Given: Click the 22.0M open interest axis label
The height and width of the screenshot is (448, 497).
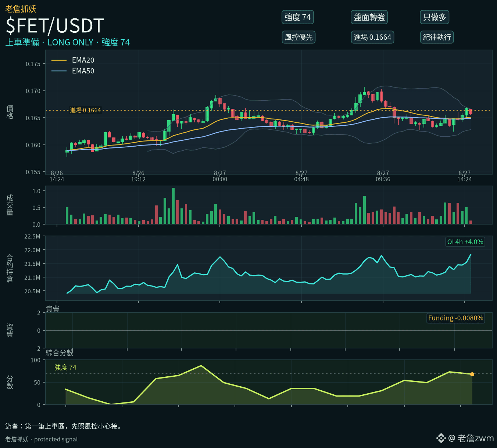Looking at the screenshot, I should (32, 250).
